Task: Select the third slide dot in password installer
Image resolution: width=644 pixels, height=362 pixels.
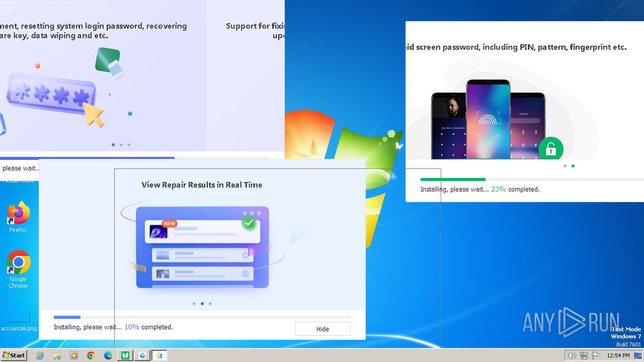Action: [129, 145]
